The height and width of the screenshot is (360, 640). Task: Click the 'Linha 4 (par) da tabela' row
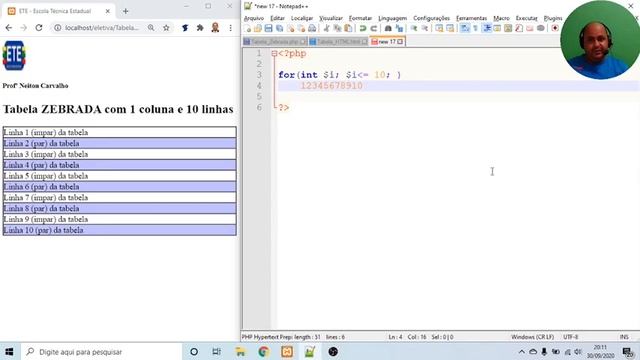point(120,165)
